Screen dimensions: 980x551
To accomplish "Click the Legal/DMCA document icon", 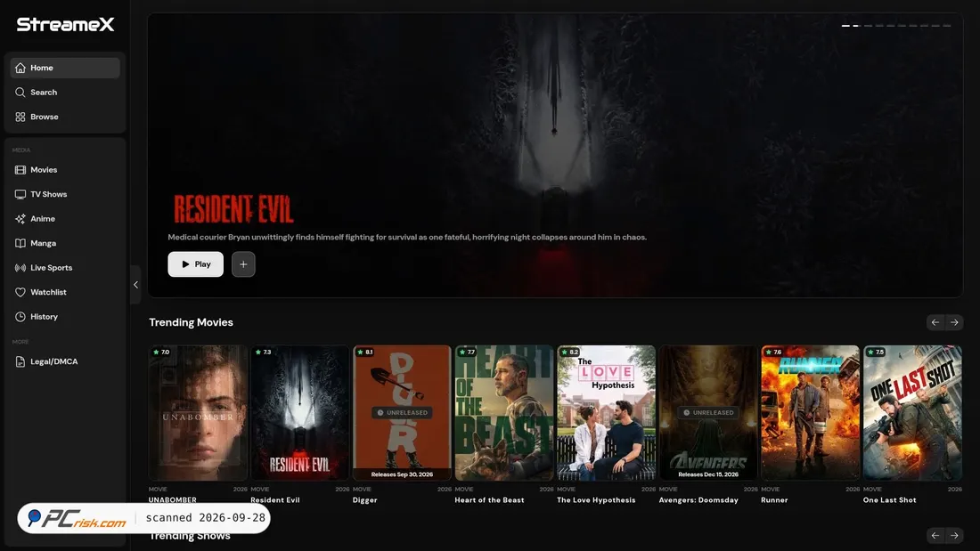I will 20,361.
